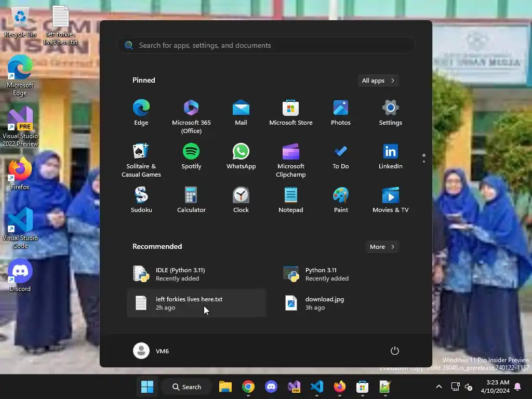Screen dimensions: 532x399
Task: Open File Explorer from taskbar
Action: 225,387
